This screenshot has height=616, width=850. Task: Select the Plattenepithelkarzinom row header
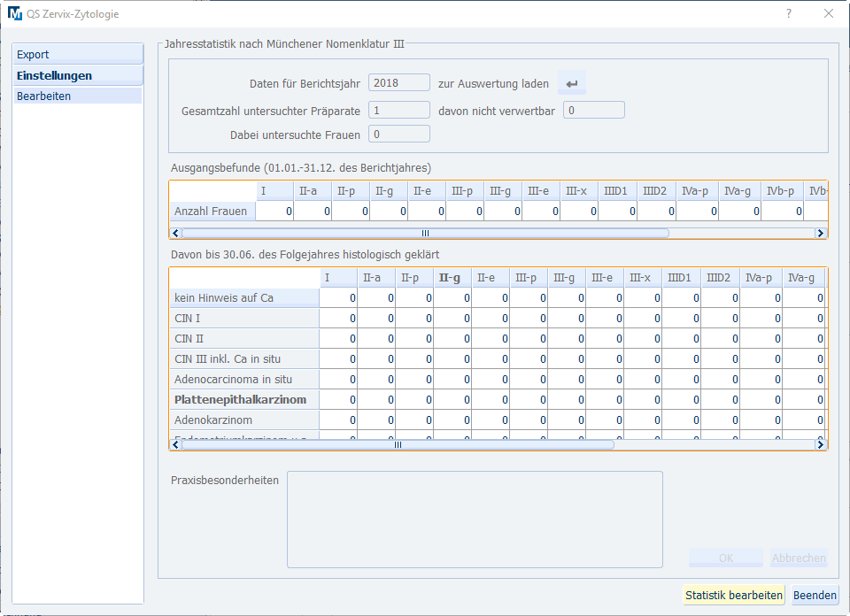tap(241, 400)
